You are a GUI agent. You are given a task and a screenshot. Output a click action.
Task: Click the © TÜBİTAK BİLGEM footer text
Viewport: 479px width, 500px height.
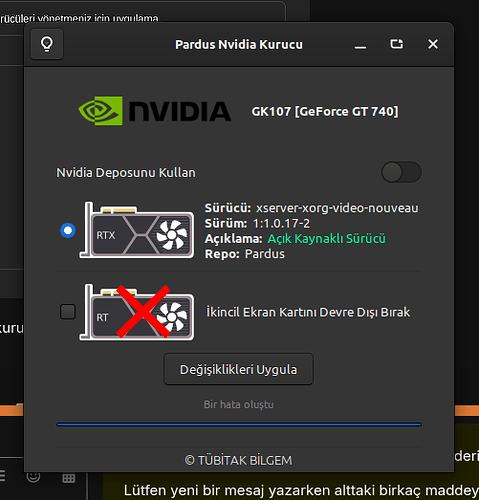point(238,460)
